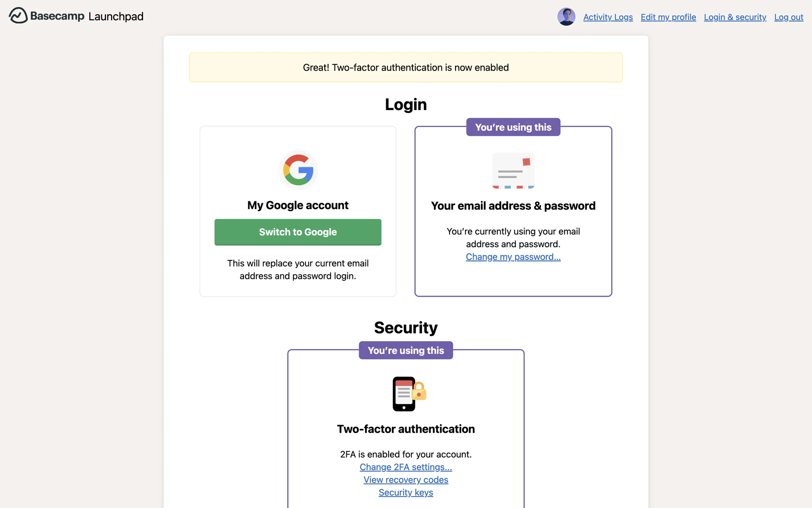Screen dimensions: 812x508
Task: Open Activity Logs
Action: coord(608,17)
